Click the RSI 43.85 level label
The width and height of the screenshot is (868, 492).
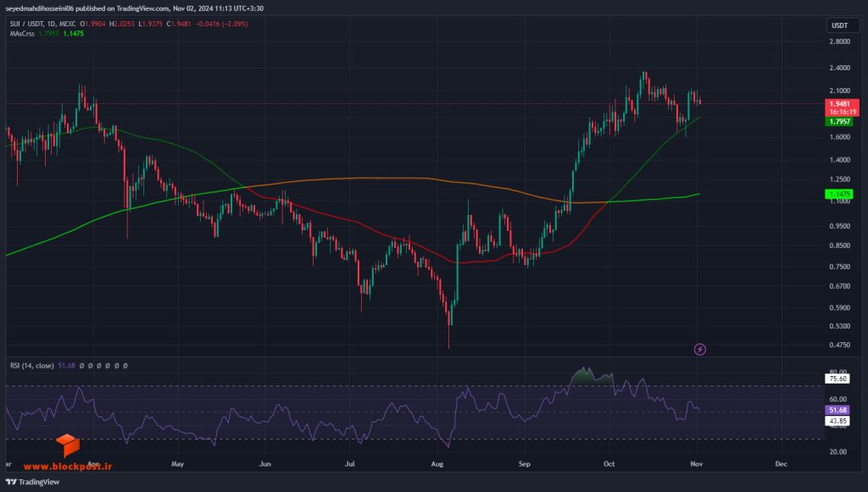837,421
